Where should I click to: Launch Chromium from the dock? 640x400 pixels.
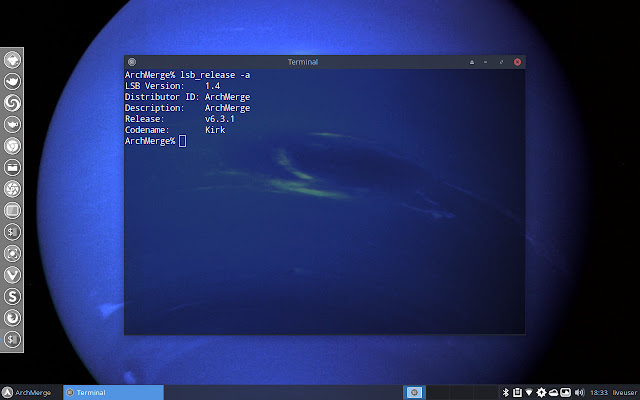click(12, 146)
